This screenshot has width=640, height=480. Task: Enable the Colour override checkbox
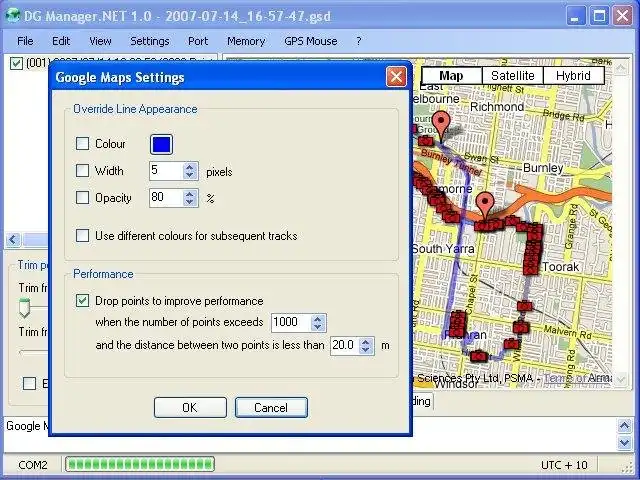point(82,144)
